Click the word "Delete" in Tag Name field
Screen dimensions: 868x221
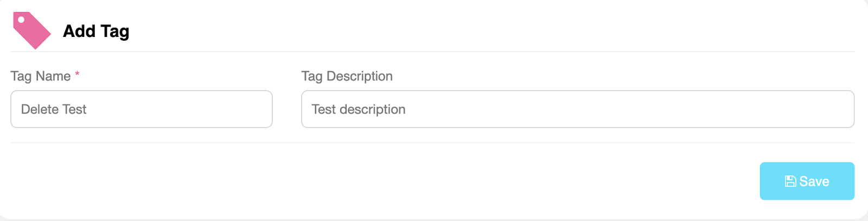[x=40, y=109]
